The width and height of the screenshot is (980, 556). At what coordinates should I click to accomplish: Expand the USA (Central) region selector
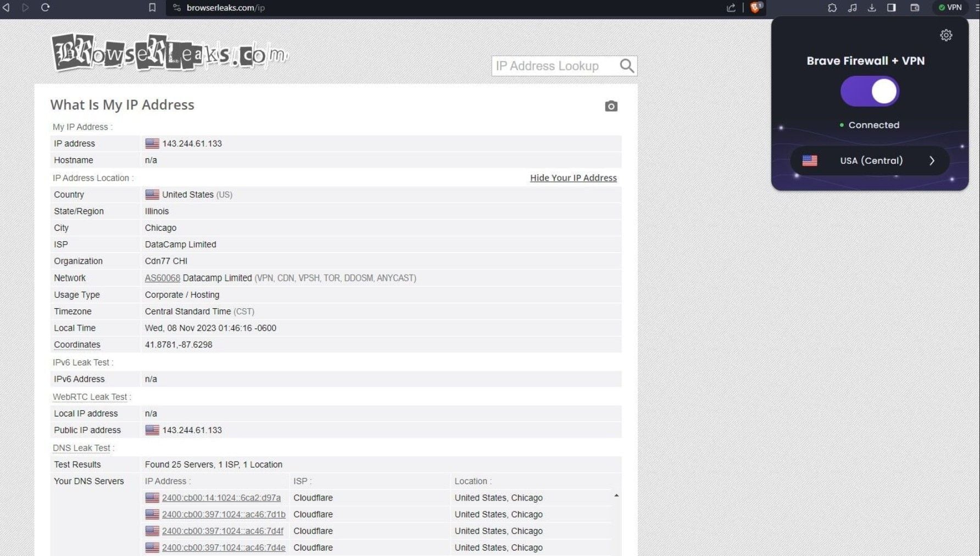[870, 160]
